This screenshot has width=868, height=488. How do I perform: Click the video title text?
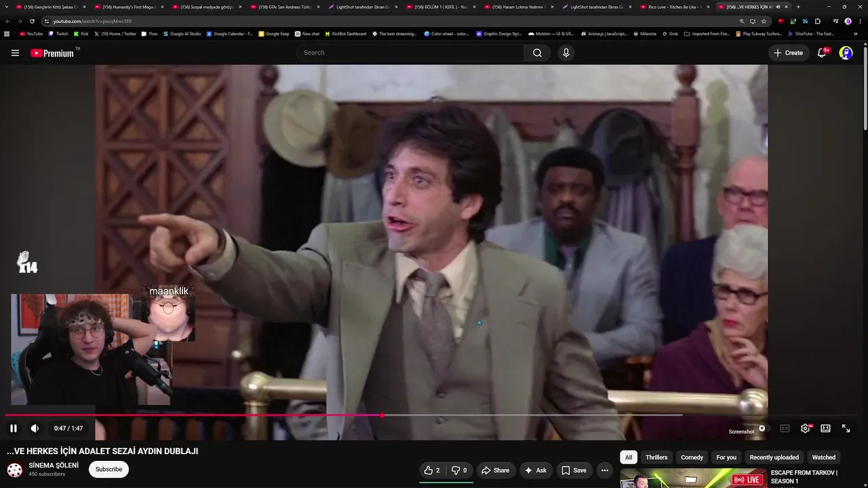click(x=102, y=451)
